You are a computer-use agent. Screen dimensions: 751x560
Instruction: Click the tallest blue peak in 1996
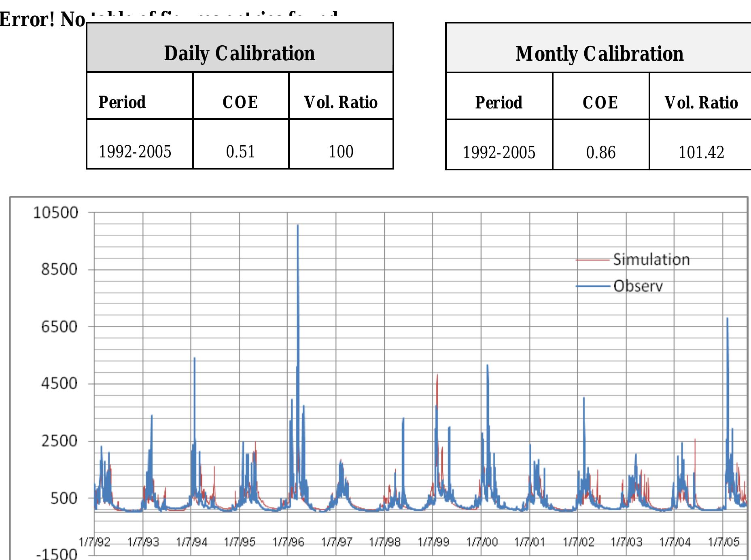[298, 227]
